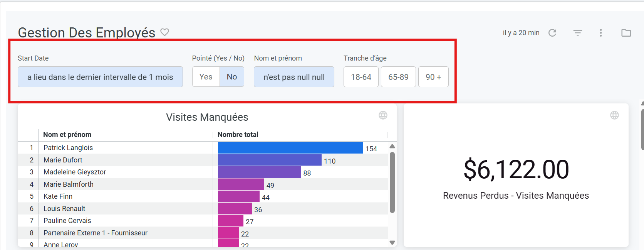Viewport: 644px width, 250px height.
Task: Click globe icon on Revenus Perdus tile
Action: [614, 115]
